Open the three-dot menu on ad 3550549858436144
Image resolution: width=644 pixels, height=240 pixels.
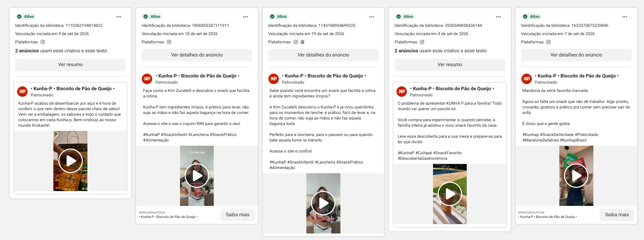(498, 17)
